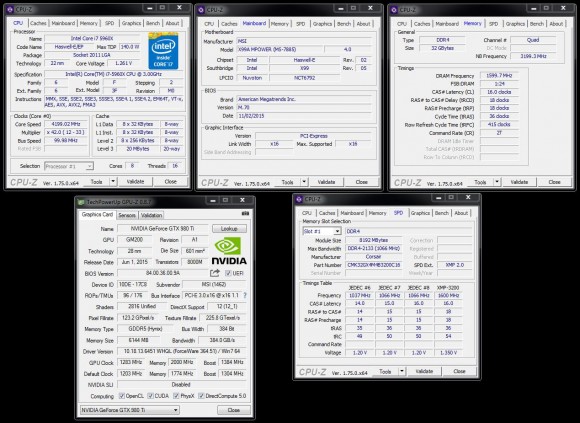Click the Max Bandwidth DDR4-2133 field

click(x=374, y=248)
